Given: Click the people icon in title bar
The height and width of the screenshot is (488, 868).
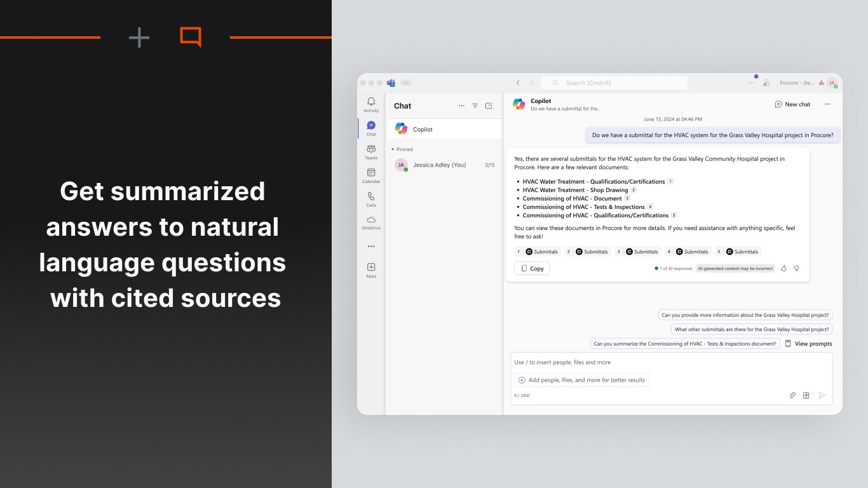Looking at the screenshot, I should tap(766, 83).
